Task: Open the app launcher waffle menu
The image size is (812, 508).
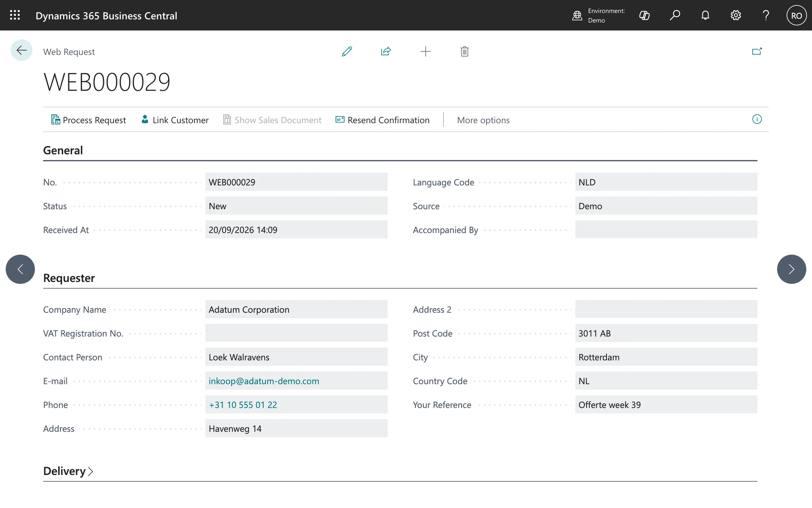Action: 15,15
